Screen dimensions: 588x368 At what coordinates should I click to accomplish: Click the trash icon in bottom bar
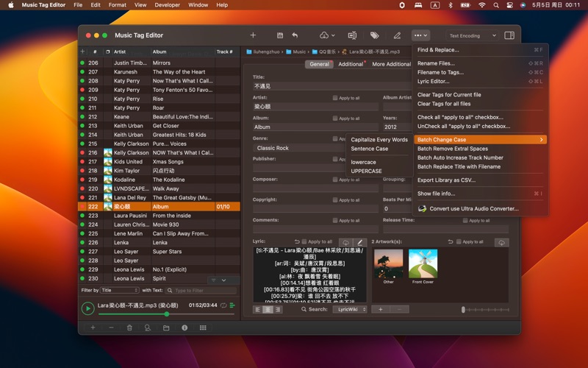click(129, 328)
